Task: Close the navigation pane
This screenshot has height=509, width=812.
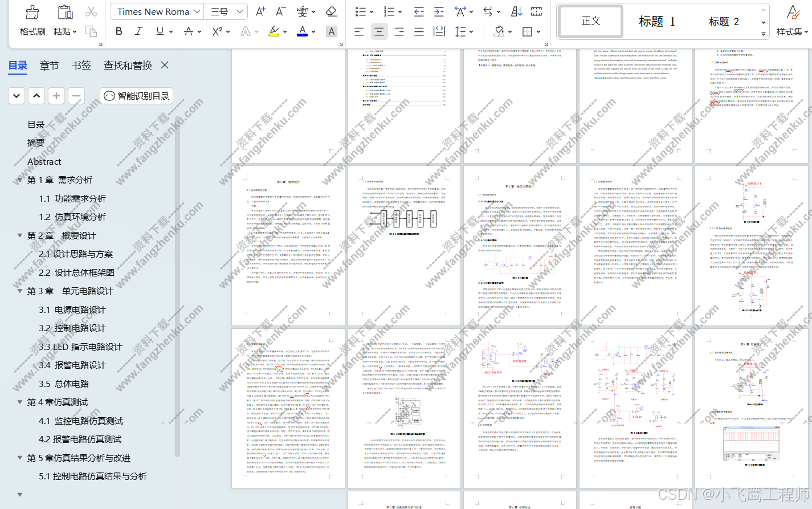Action: [165, 65]
